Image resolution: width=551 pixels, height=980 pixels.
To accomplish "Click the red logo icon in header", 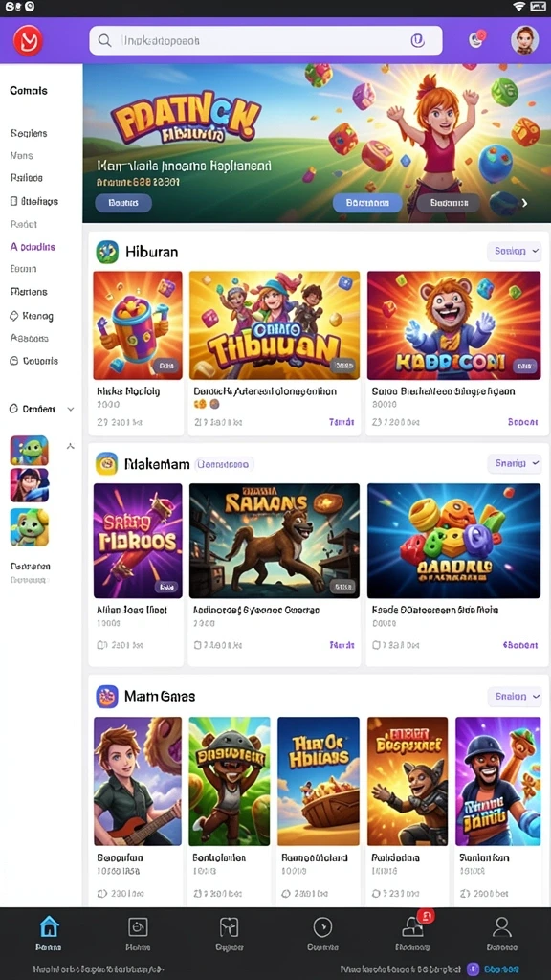I will [28, 41].
